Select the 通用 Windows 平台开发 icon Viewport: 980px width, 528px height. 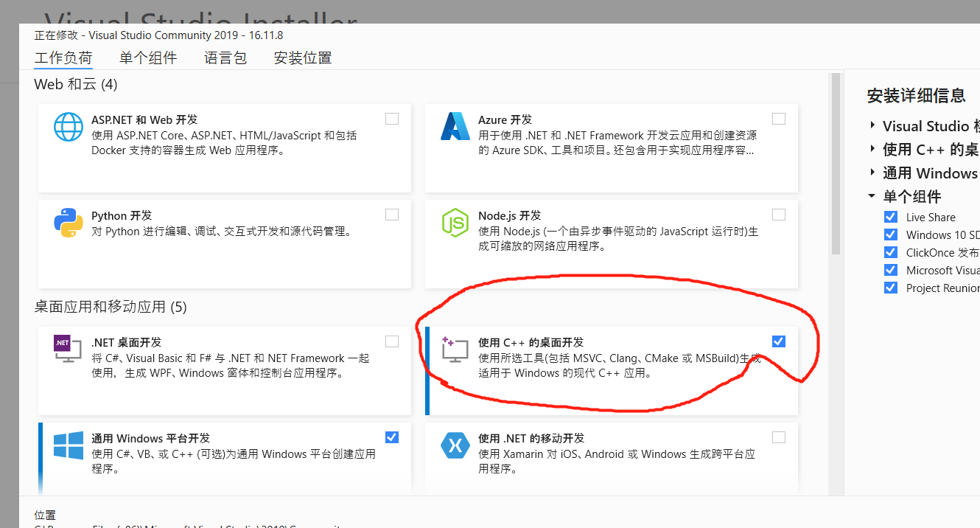click(68, 445)
